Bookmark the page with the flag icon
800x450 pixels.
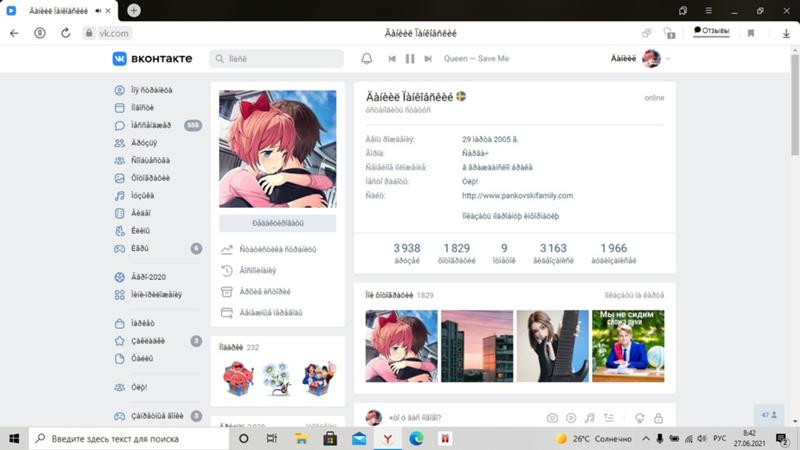point(751,33)
